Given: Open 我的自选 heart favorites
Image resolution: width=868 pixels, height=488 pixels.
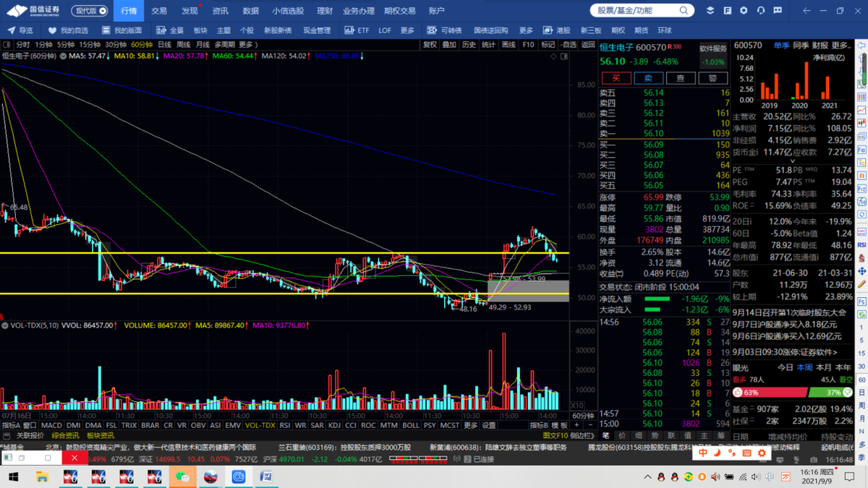Looking at the screenshot, I should coord(52,30).
